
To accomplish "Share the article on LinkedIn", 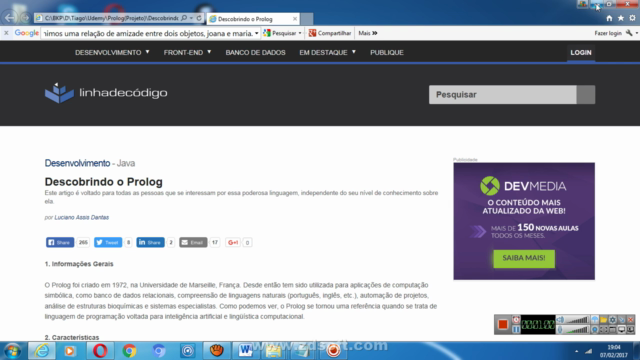I will 150,242.
